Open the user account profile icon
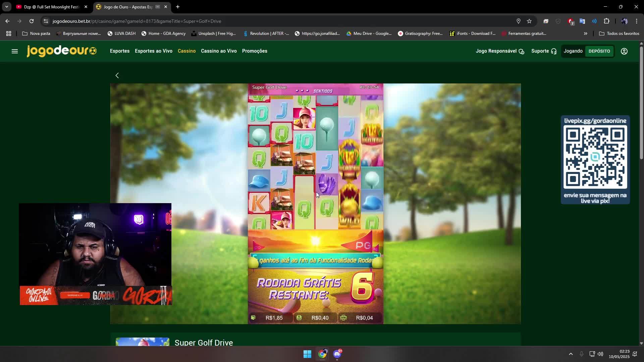Image resolution: width=644 pixels, height=362 pixels. pyautogui.click(x=624, y=51)
